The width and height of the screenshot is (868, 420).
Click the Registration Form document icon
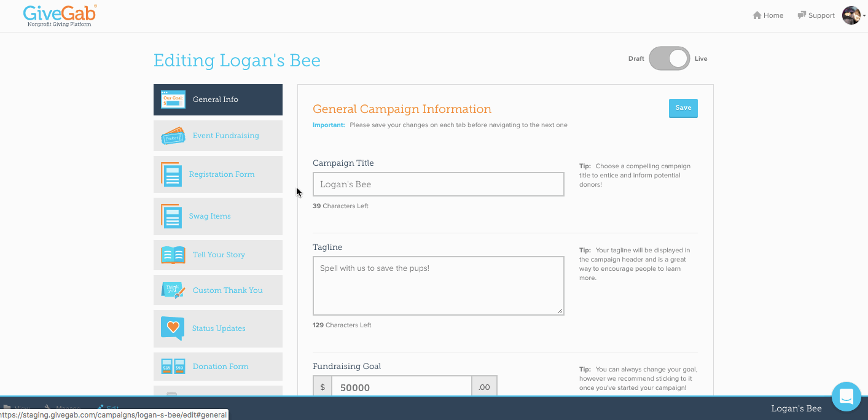pos(171,174)
